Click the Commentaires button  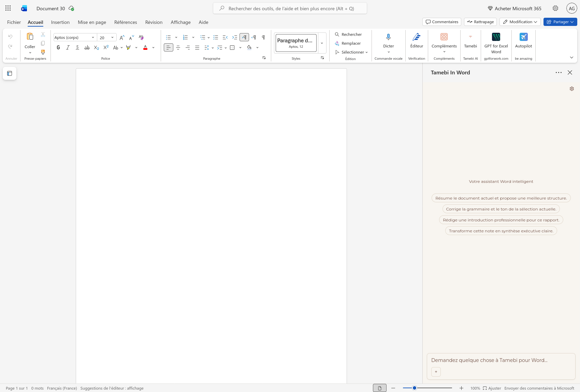[442, 22]
